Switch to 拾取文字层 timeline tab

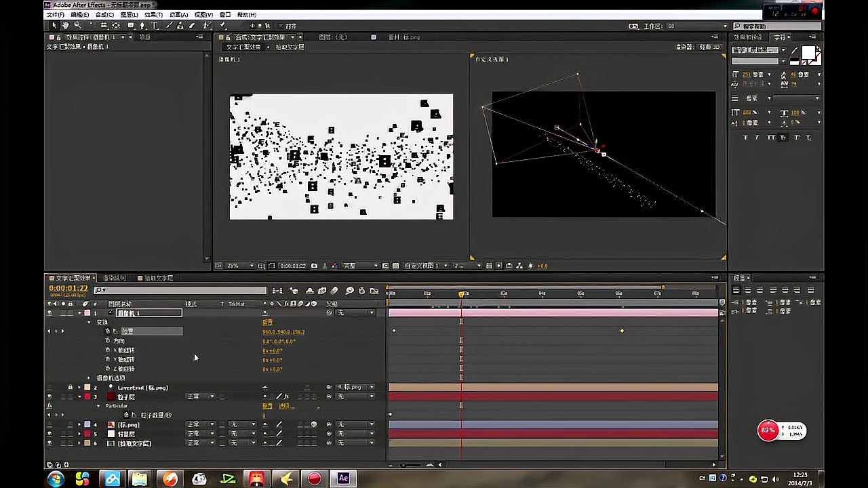(157, 278)
